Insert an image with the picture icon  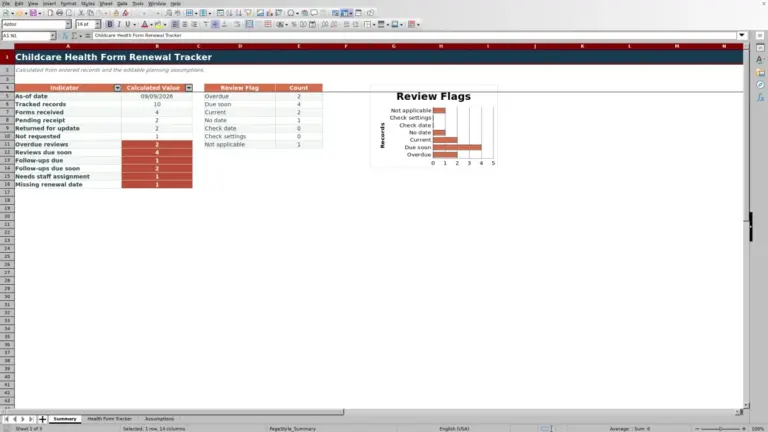coord(261,13)
